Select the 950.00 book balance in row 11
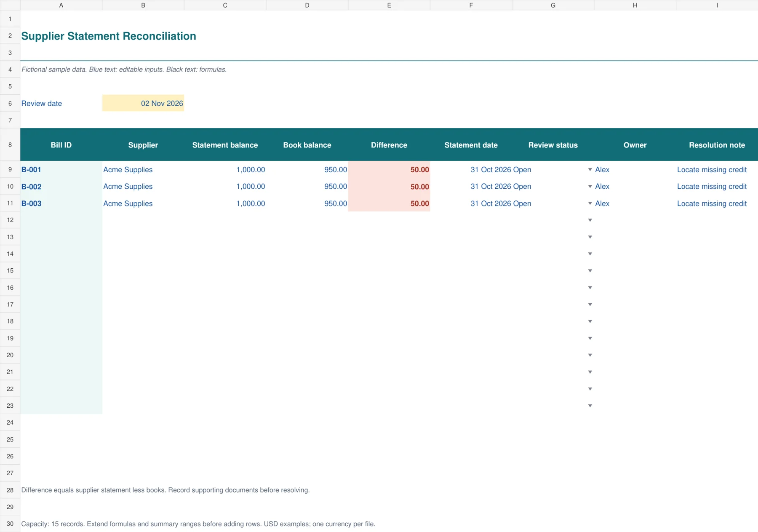758x532 pixels. 307,203
